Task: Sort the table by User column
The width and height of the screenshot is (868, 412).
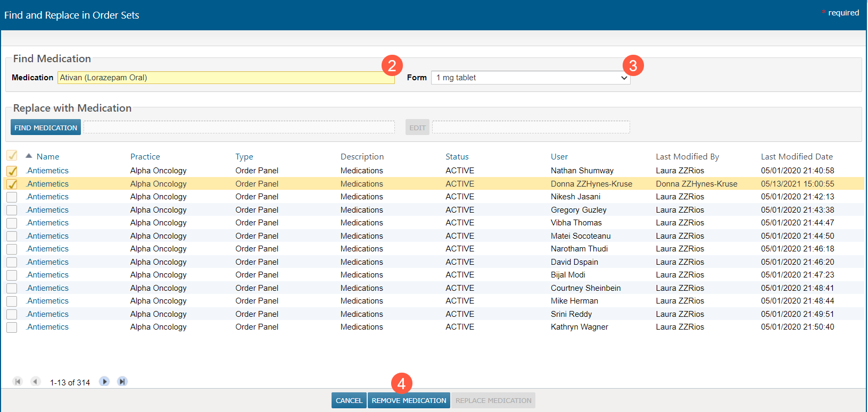Action: (559, 157)
